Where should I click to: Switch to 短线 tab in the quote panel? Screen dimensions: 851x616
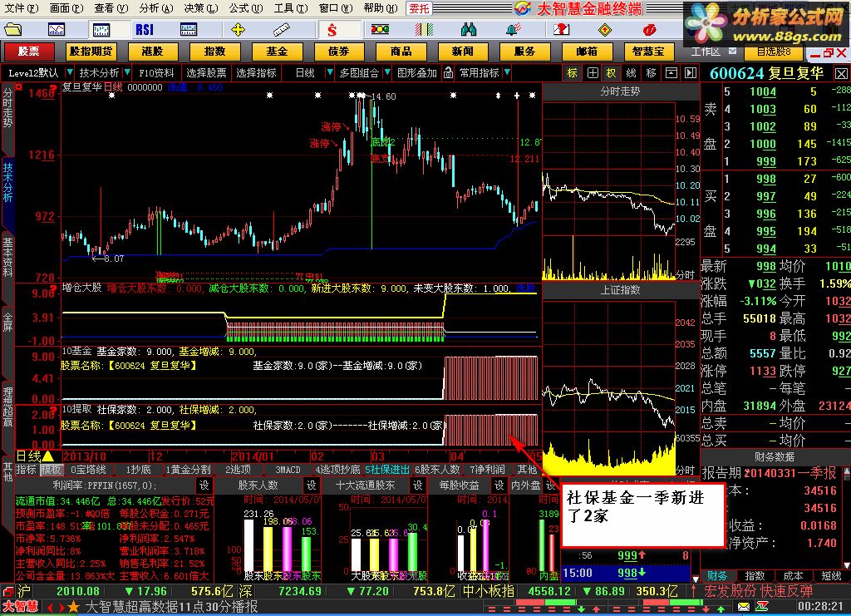click(831, 576)
